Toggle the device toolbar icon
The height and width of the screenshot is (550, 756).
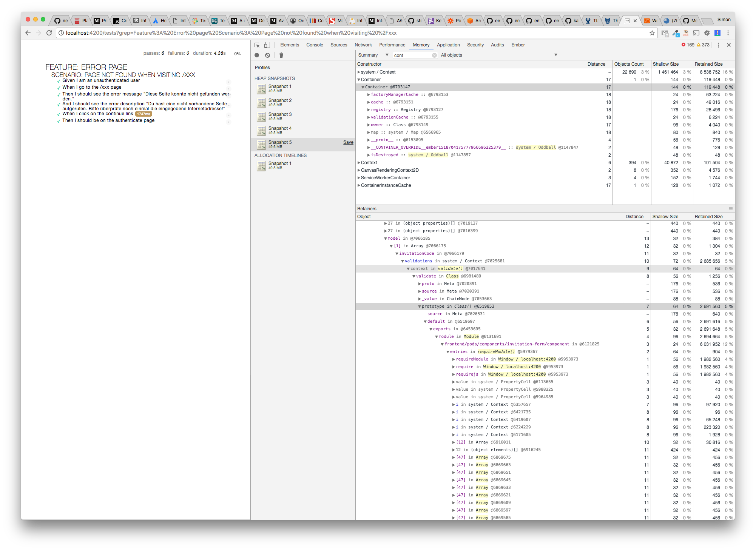coord(267,45)
